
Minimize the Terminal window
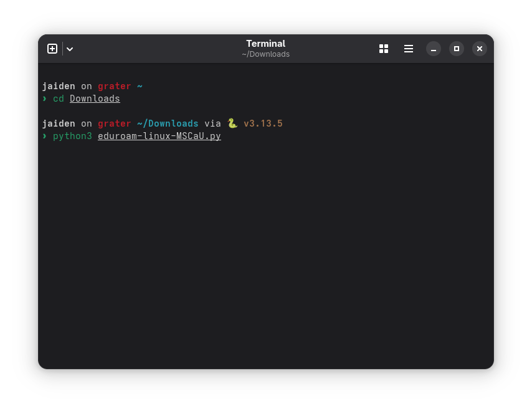(x=434, y=49)
